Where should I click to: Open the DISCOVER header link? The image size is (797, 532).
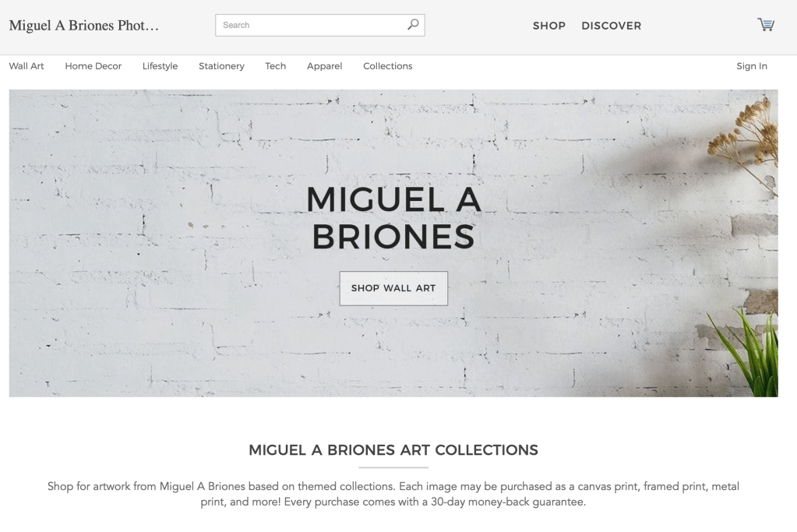tap(612, 26)
